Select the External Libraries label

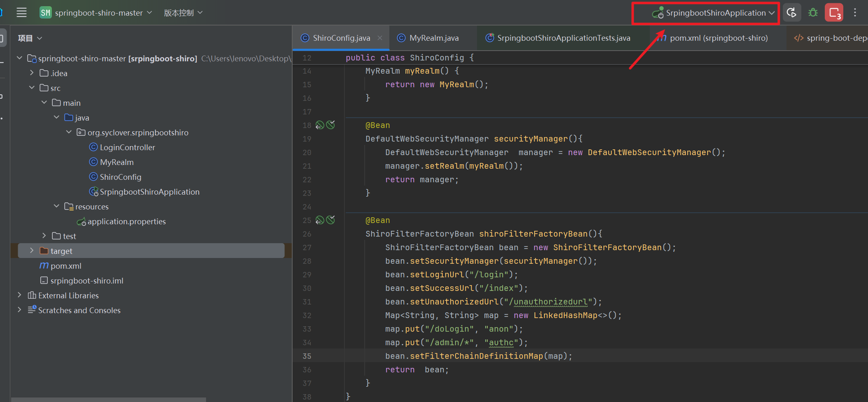68,295
